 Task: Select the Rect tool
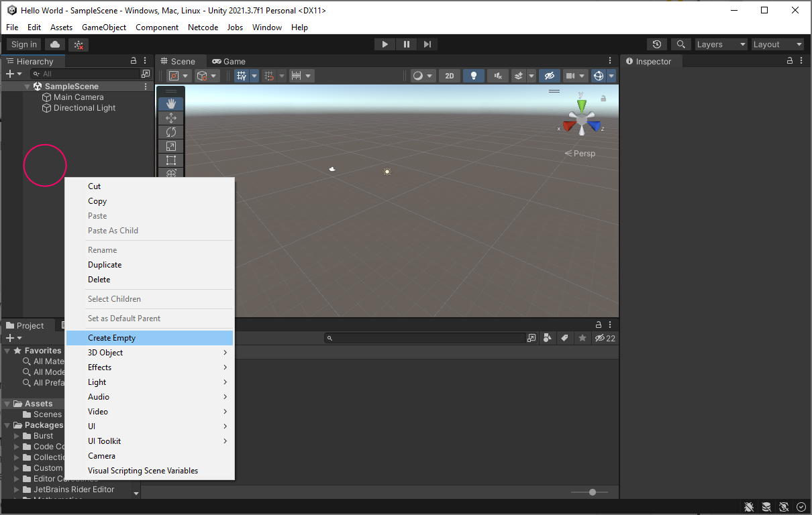point(170,160)
